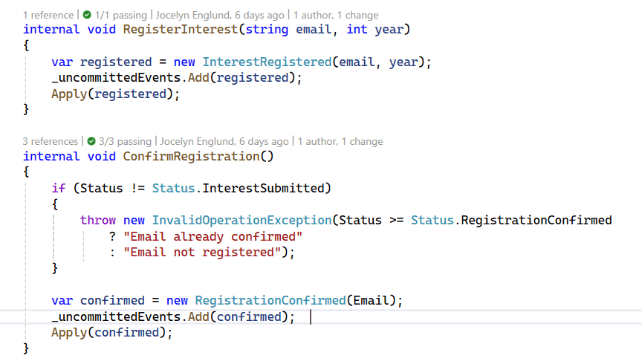Click the green check icon beside 3/3 passing

91,141
